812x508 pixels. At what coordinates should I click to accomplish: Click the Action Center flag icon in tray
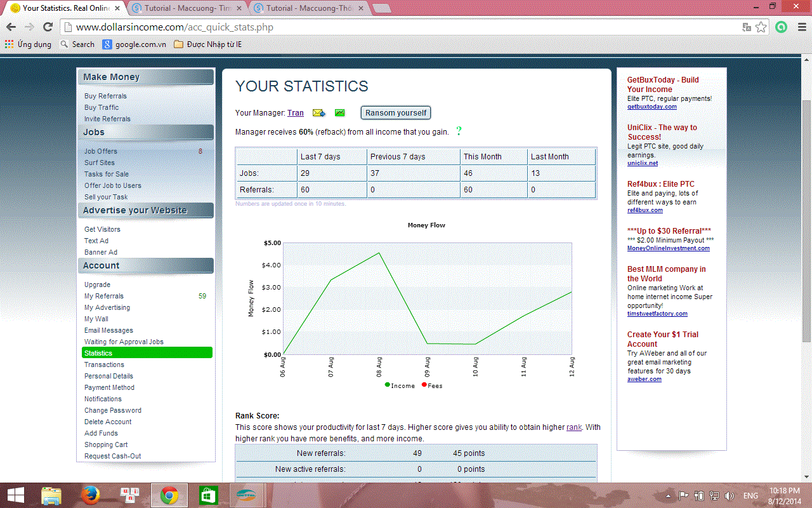[684, 496]
